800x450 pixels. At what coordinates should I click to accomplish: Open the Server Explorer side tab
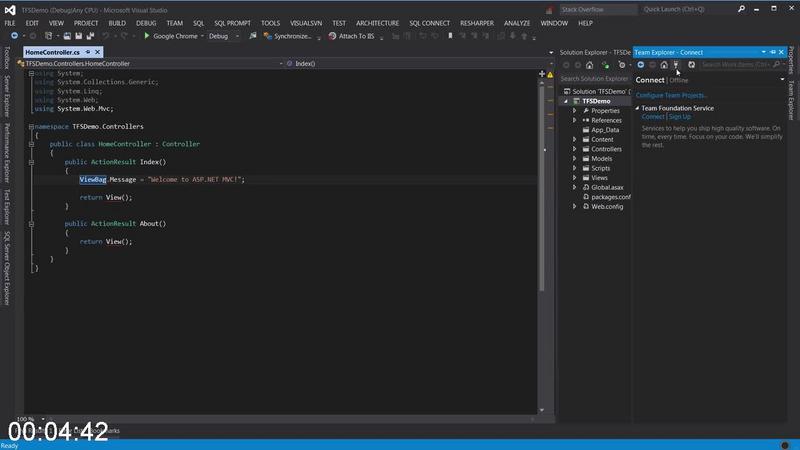click(7, 96)
